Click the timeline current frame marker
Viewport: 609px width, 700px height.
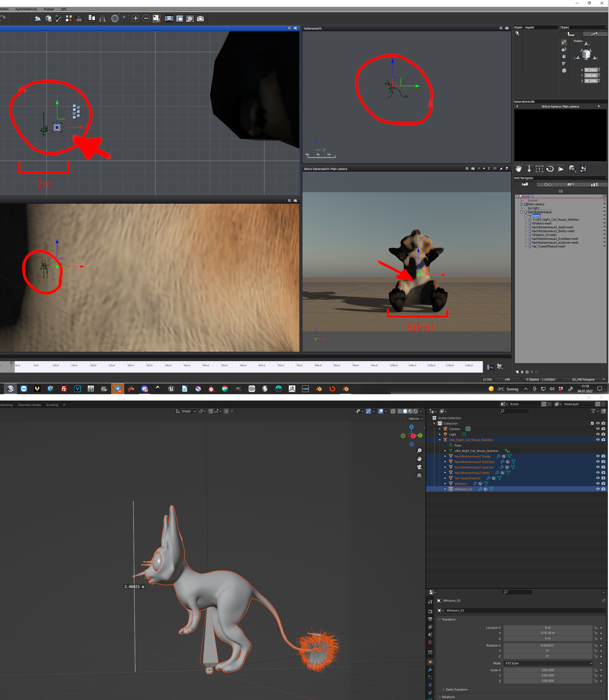tap(11, 363)
